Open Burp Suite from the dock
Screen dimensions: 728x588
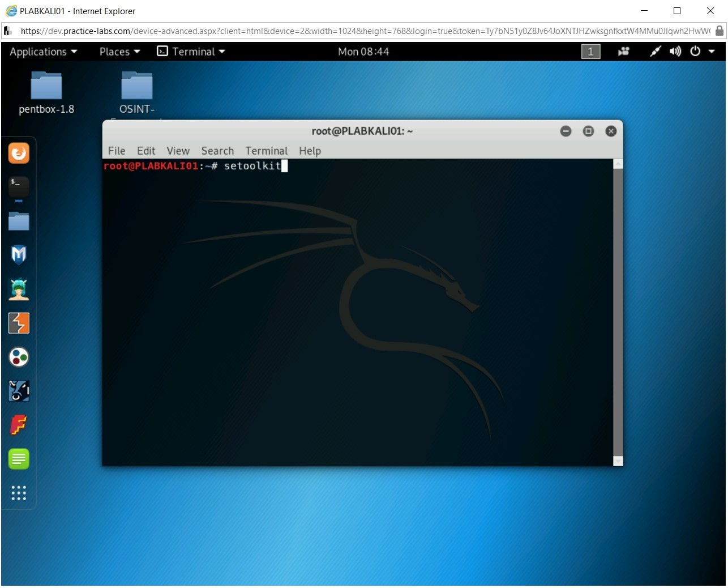(x=19, y=323)
